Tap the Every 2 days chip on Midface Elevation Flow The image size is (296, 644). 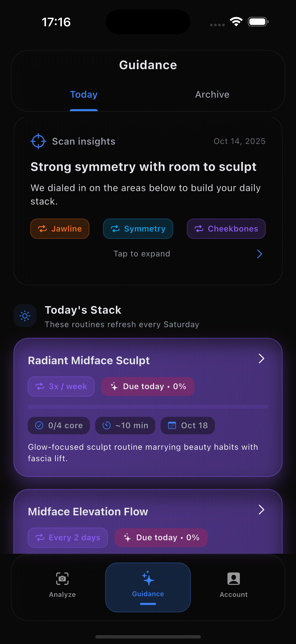click(x=68, y=537)
